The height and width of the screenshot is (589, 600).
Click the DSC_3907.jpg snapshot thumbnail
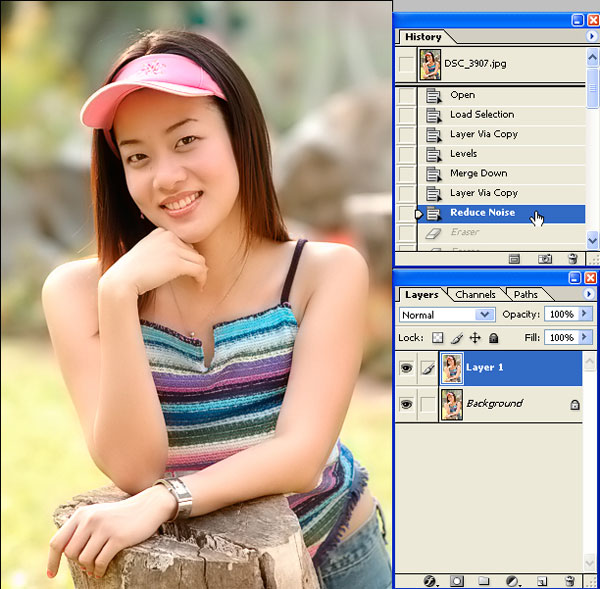click(430, 65)
